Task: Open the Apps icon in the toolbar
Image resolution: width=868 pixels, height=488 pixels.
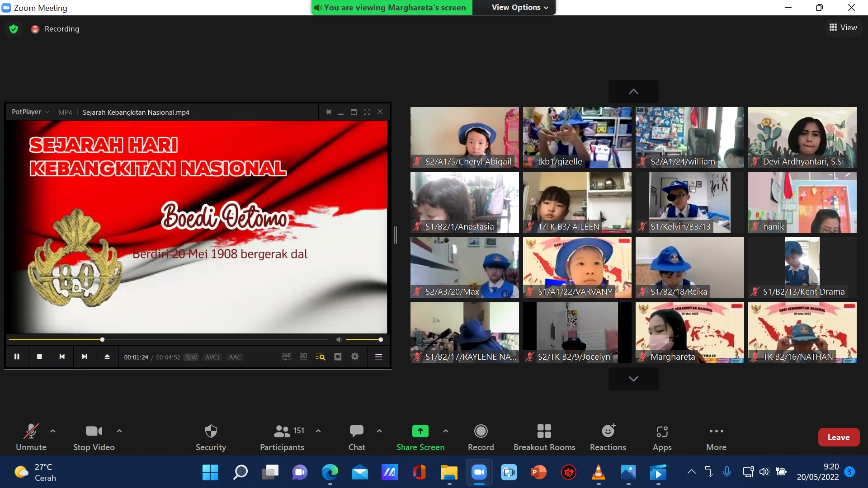Action: click(x=662, y=432)
